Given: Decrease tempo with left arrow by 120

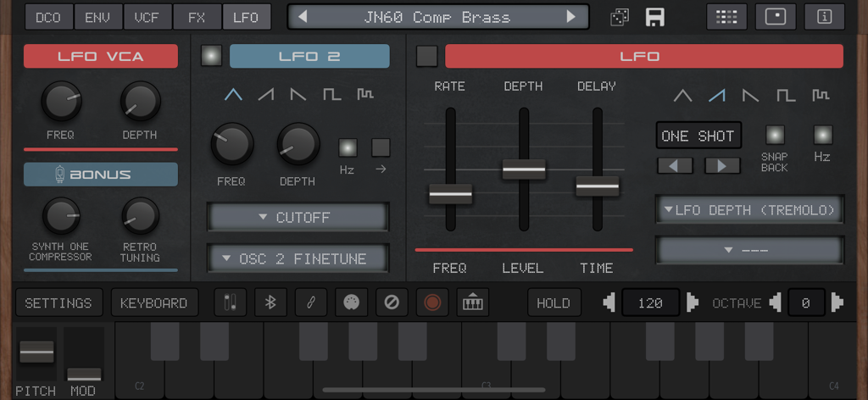Looking at the screenshot, I should coord(609,303).
